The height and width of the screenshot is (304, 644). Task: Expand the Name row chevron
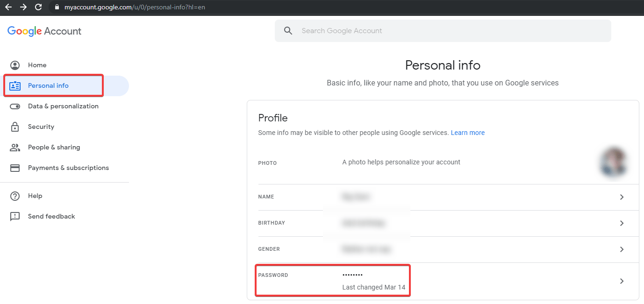622,197
